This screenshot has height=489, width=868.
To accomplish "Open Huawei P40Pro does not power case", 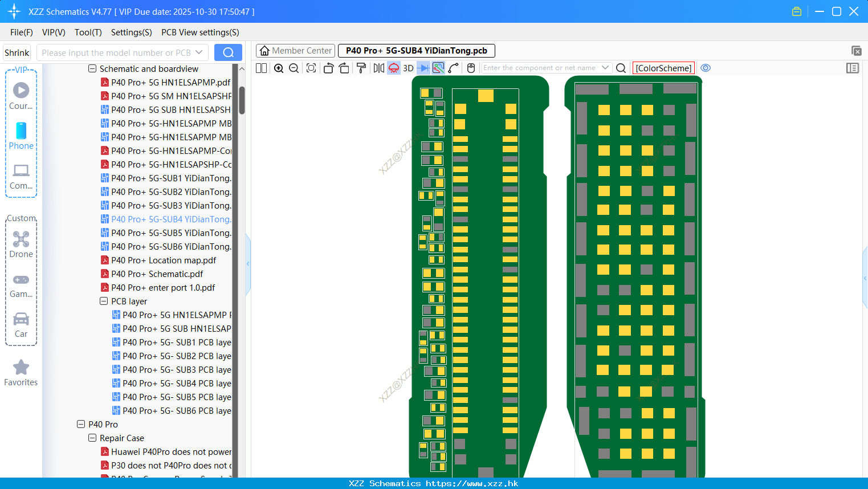I will click(166, 451).
